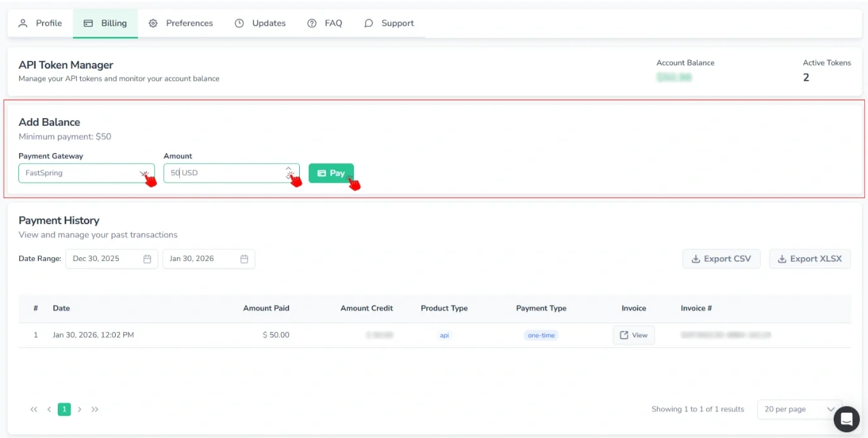Switch to the Billing tab
The height and width of the screenshot is (438, 868).
(x=105, y=23)
